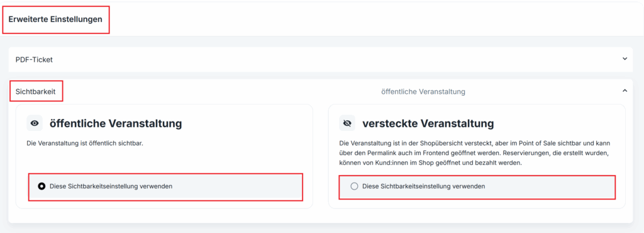Click the PDF-Ticket section title
Screen dimensions: 644x233
point(34,60)
